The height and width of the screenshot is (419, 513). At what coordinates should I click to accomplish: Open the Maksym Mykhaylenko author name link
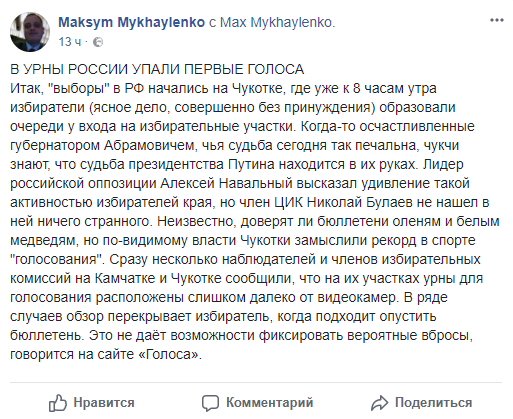pyautogui.click(x=131, y=22)
